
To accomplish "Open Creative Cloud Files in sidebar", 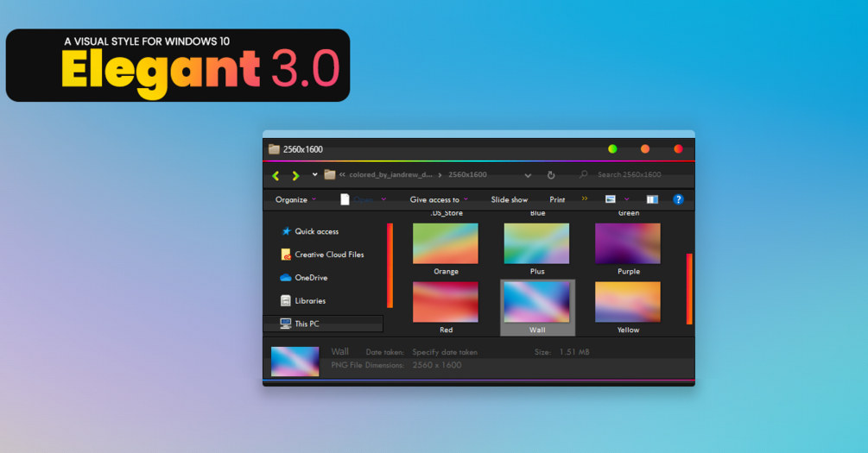I will 323,255.
